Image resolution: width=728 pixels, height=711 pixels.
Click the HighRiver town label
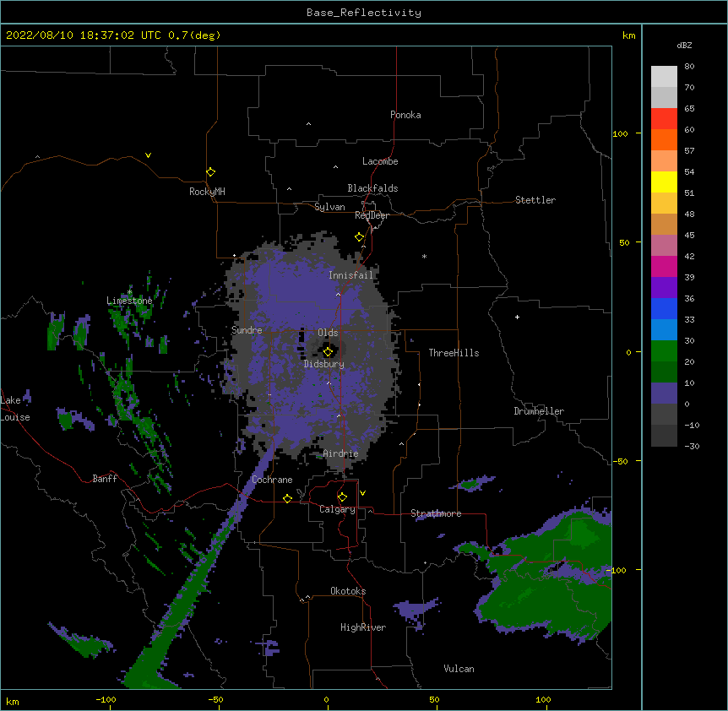363,627
